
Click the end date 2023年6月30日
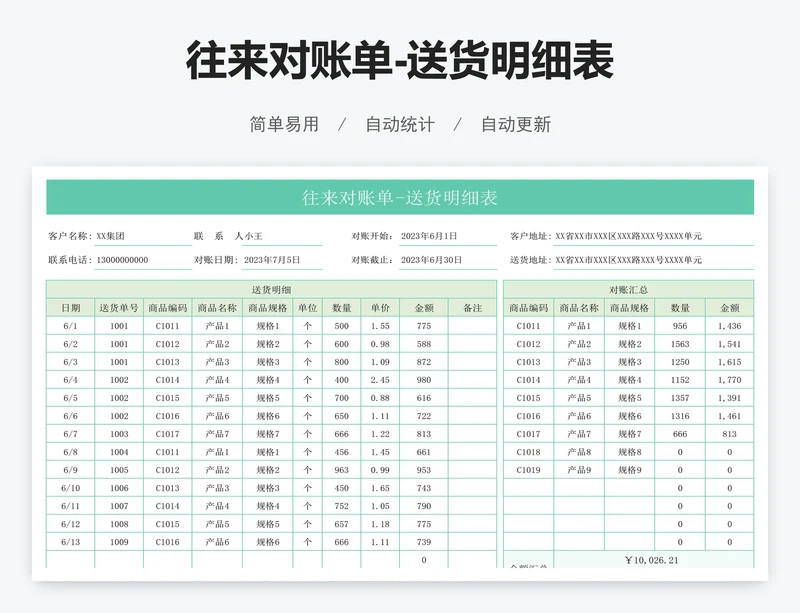coord(447,260)
